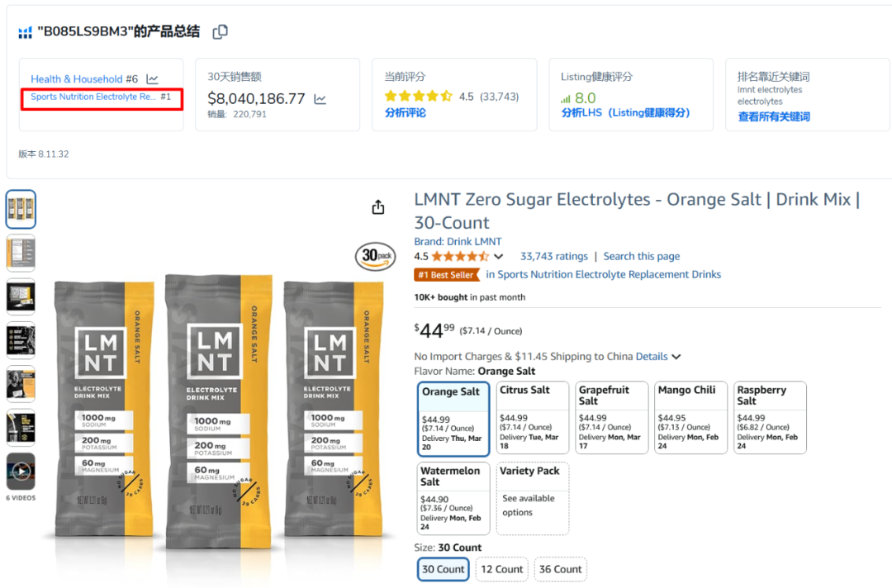The width and height of the screenshot is (892, 588).
Task: Choose the Mango Chili flavor
Action: click(690, 417)
